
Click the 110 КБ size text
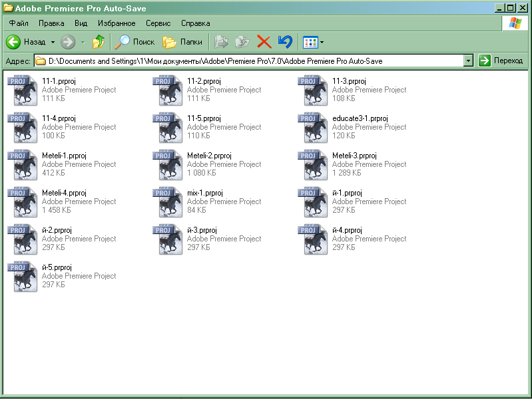tap(198, 136)
